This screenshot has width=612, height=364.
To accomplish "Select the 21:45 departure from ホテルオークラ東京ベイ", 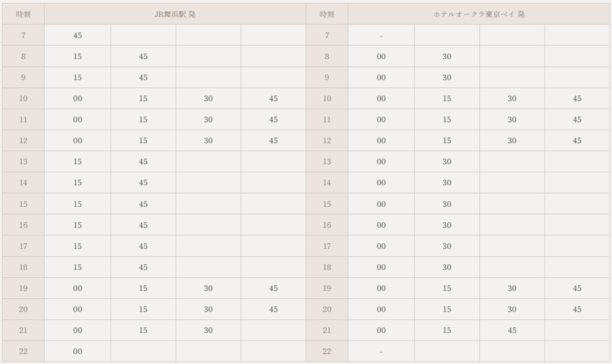I will (x=512, y=331).
